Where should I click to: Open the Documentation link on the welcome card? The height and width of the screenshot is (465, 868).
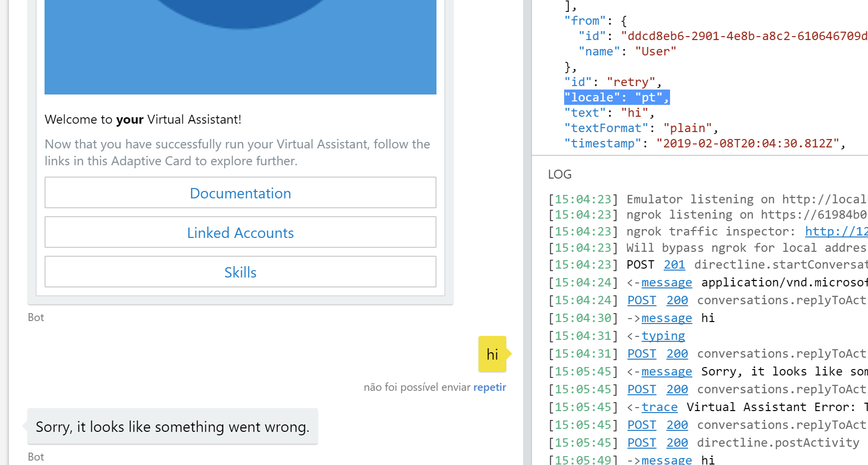click(x=240, y=193)
